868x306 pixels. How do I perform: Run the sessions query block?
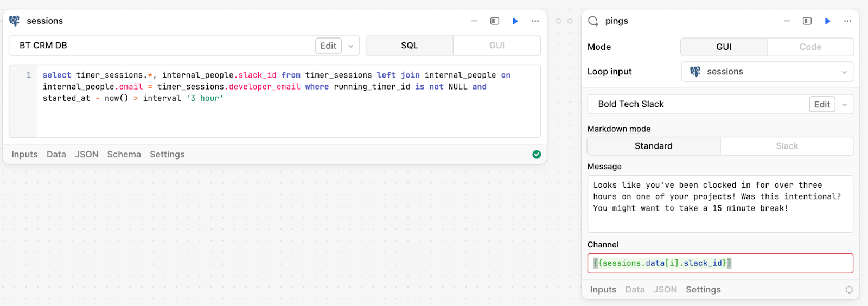click(515, 21)
